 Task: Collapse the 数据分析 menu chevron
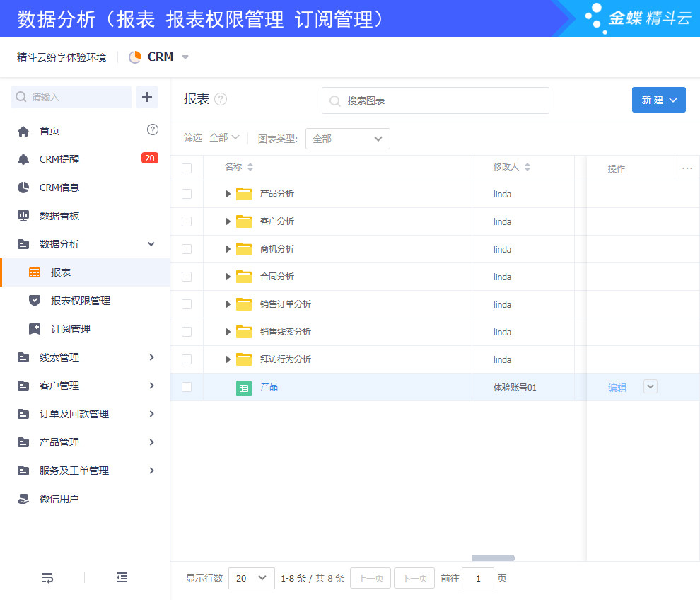(151, 244)
